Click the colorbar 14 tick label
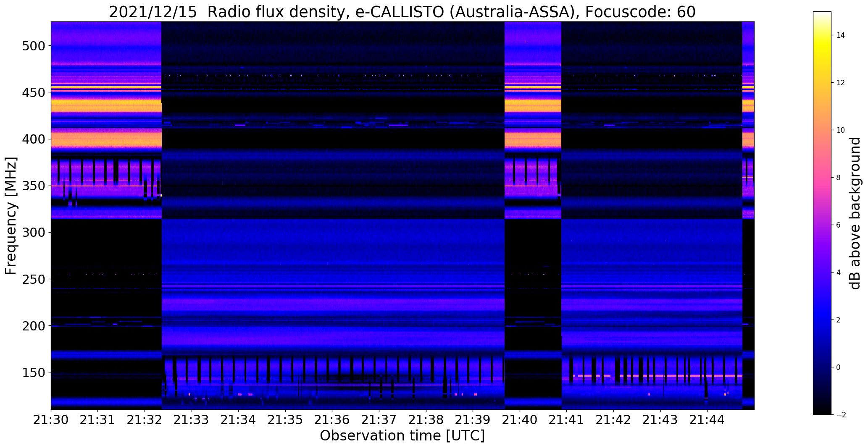The width and height of the screenshot is (868, 448). pyautogui.click(x=840, y=35)
